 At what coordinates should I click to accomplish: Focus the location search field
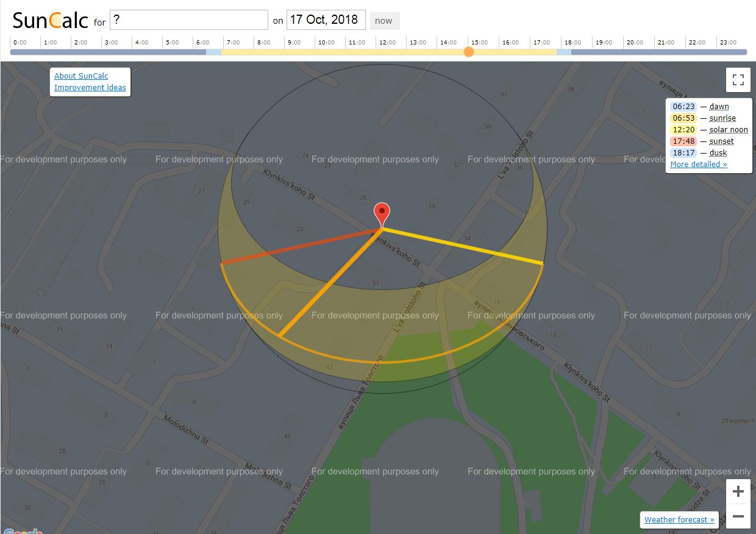189,20
